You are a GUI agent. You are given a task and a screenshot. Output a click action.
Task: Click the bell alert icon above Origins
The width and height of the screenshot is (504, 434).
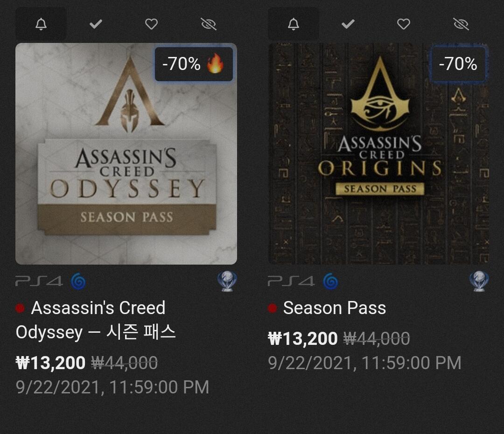(293, 24)
